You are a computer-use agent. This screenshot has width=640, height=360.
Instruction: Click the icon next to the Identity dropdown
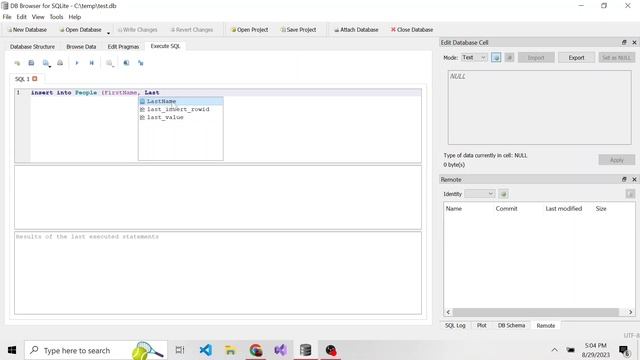(504, 194)
